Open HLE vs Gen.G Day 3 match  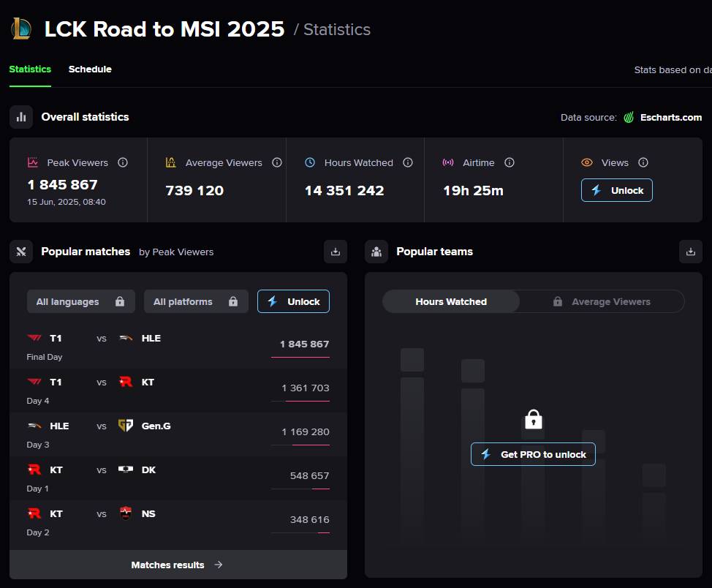(x=178, y=434)
